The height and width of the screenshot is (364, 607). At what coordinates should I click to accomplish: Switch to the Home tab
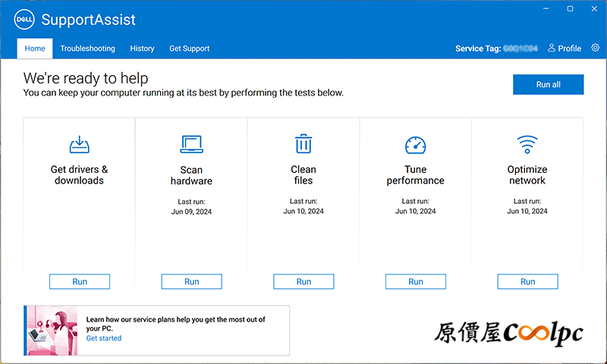(35, 49)
